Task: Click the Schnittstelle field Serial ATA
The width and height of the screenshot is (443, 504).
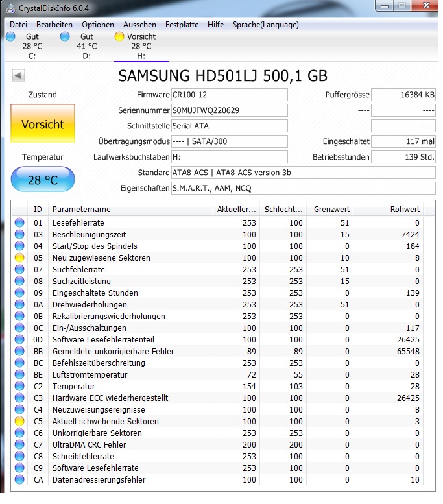Action: pos(230,126)
